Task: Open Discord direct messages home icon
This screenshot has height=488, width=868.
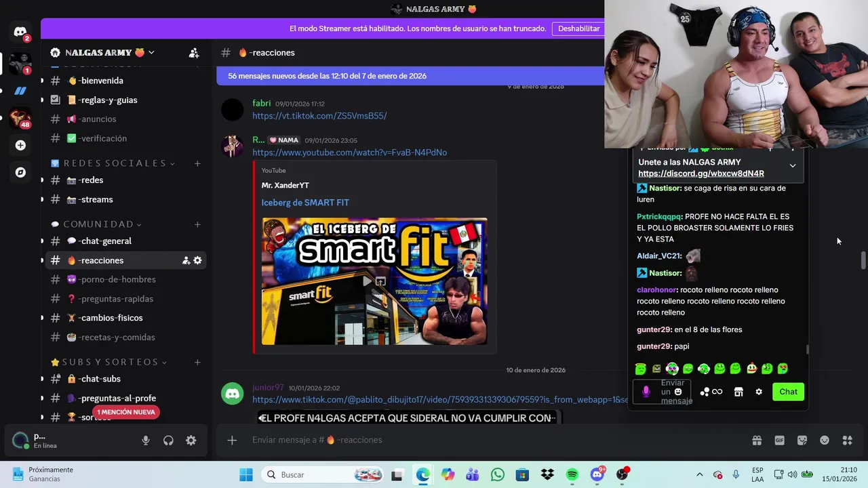Action: click(x=20, y=32)
